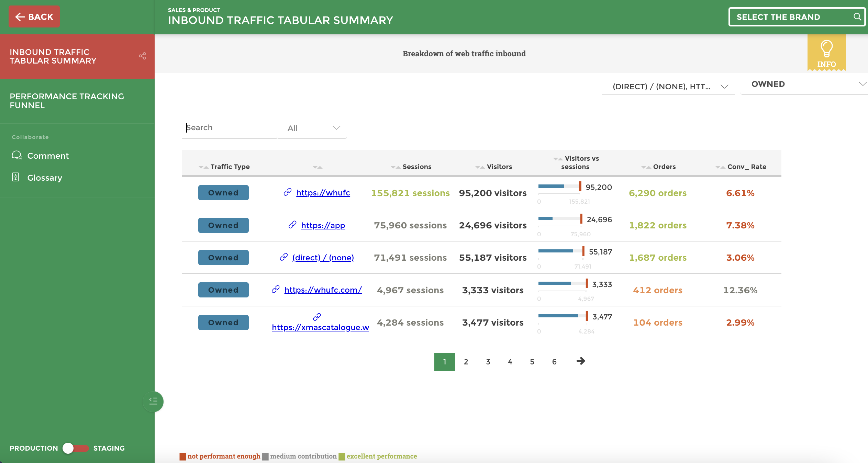Click the brand search magnifier icon
Screen dimensions: 868x463
[x=857, y=17]
